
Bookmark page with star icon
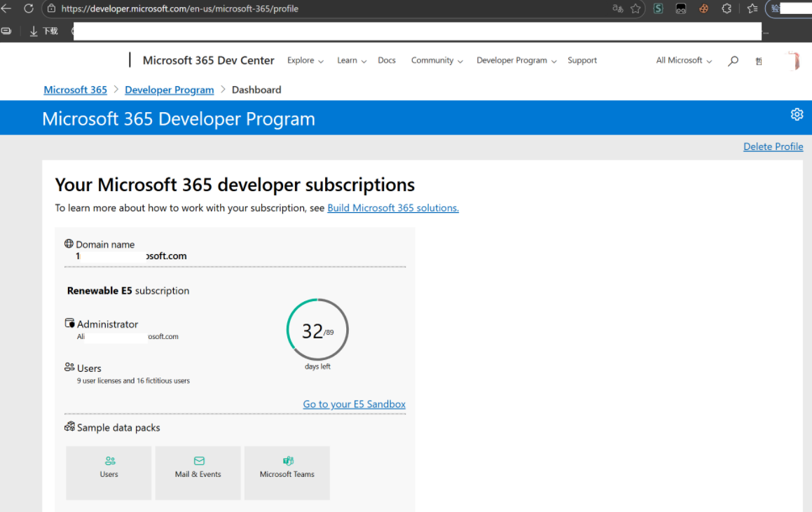[635, 9]
